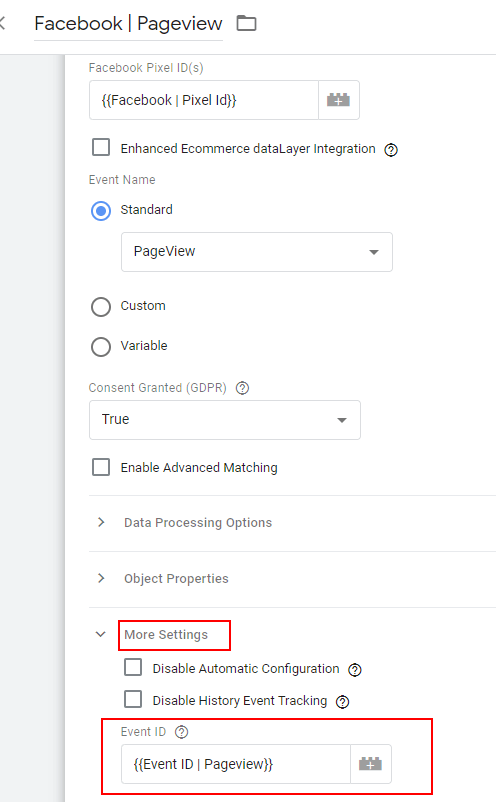The width and height of the screenshot is (496, 802).
Task: Open the PageView event dropdown
Action: (x=257, y=252)
